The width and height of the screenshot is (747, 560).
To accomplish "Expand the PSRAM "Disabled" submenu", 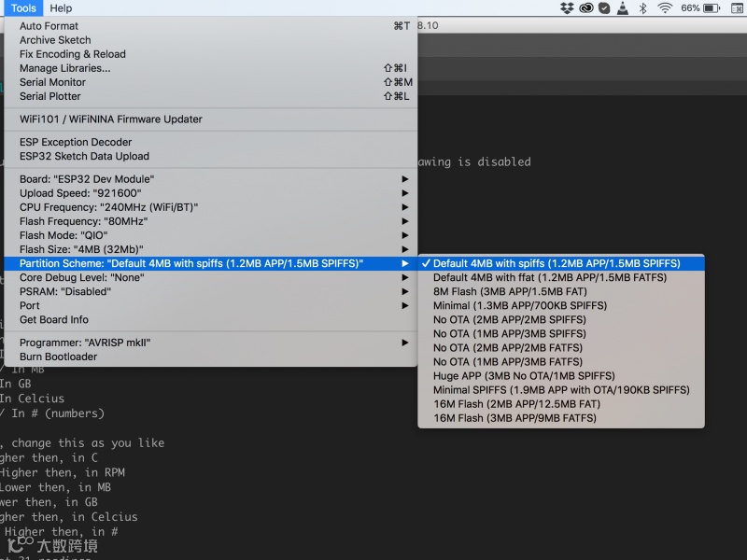I will tap(211, 291).
